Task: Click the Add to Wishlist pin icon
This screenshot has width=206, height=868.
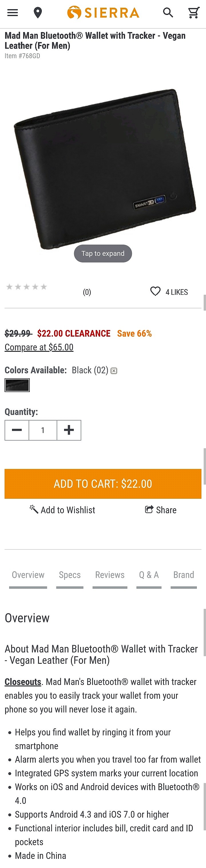Action: [x=34, y=509]
